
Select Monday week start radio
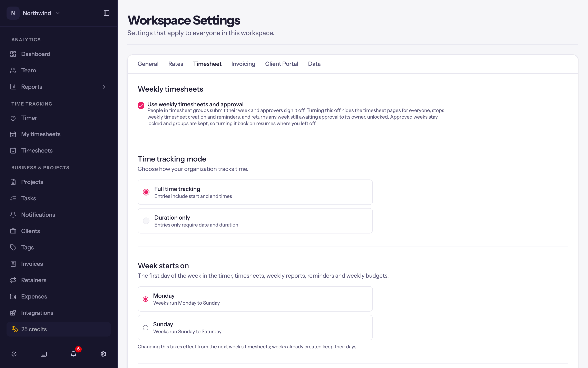click(x=146, y=299)
